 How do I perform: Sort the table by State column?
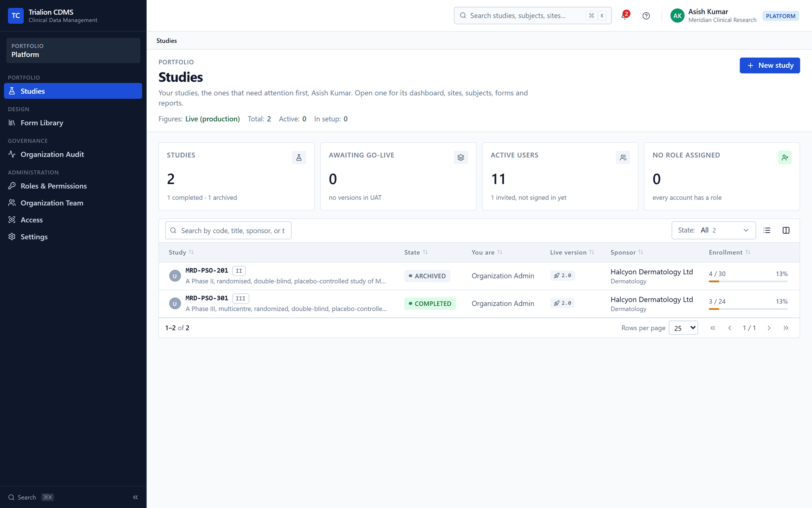click(x=416, y=252)
